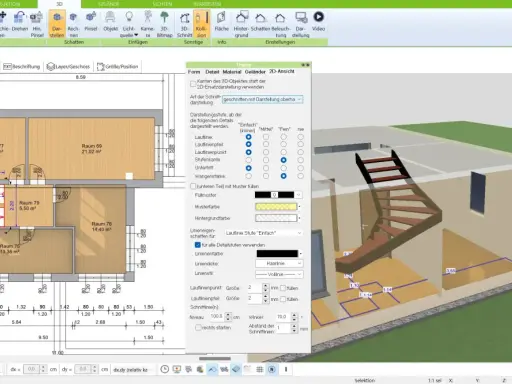This screenshot has width=512, height=384.
Task: Open the Detail tab in stair dialog
Action: [x=212, y=72]
